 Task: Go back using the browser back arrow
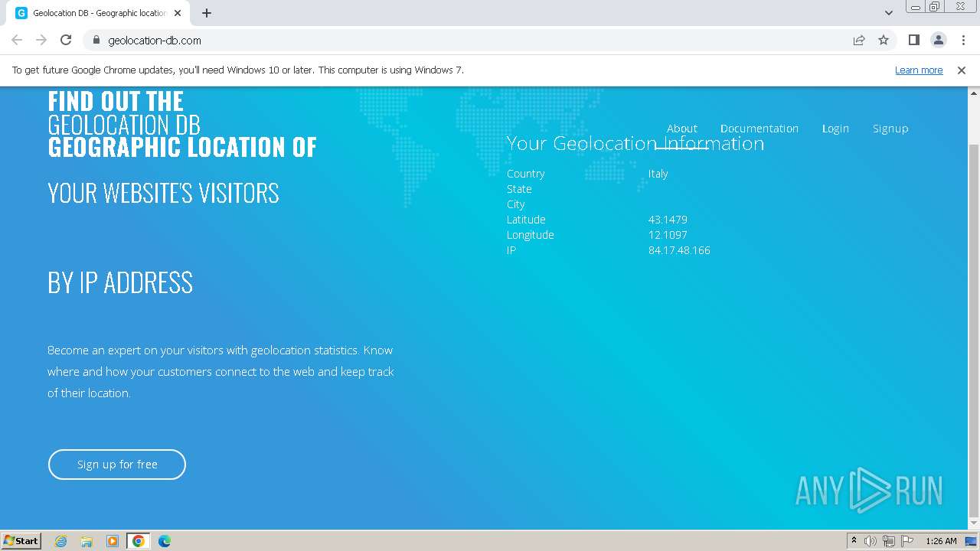[x=17, y=40]
